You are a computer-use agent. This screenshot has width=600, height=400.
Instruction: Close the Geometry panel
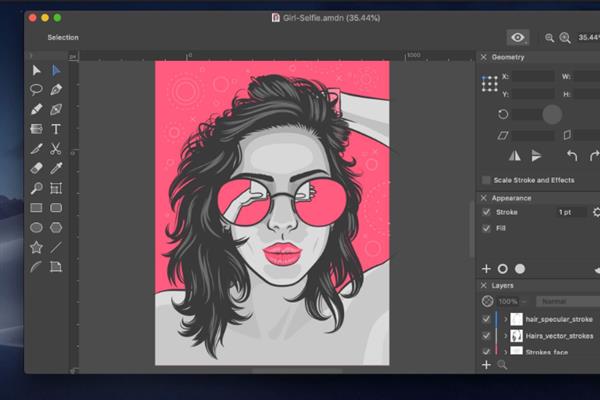(x=484, y=57)
